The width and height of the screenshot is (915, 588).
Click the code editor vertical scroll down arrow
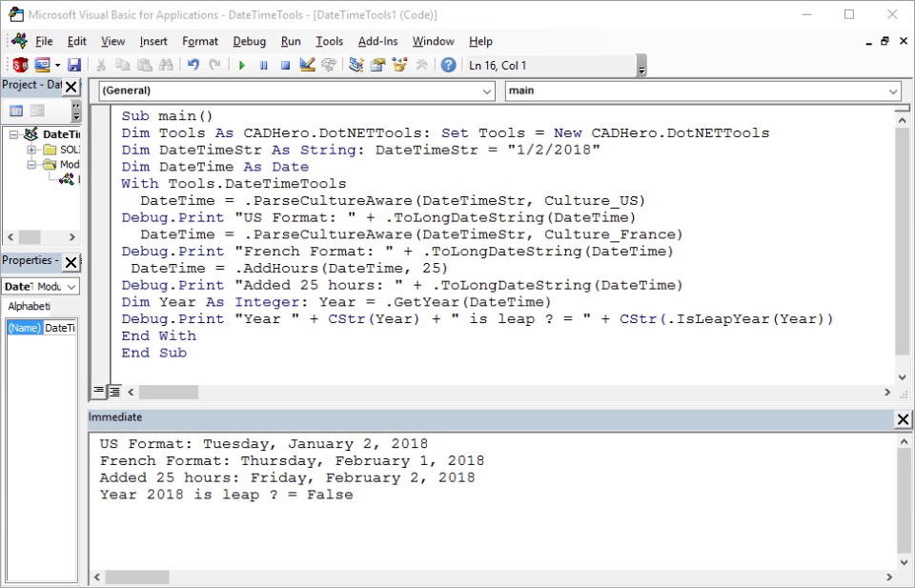(903, 376)
